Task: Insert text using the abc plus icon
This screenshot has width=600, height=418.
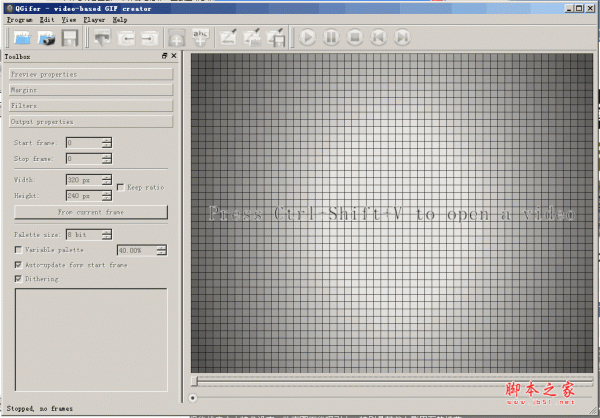Action: [x=201, y=37]
